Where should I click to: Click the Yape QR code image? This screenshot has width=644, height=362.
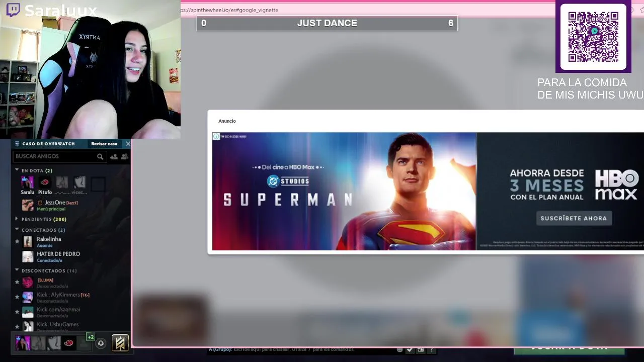[x=593, y=37]
